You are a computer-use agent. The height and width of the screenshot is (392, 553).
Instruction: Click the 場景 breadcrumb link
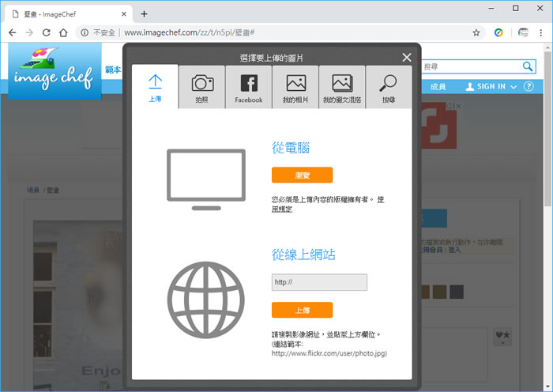tap(33, 190)
